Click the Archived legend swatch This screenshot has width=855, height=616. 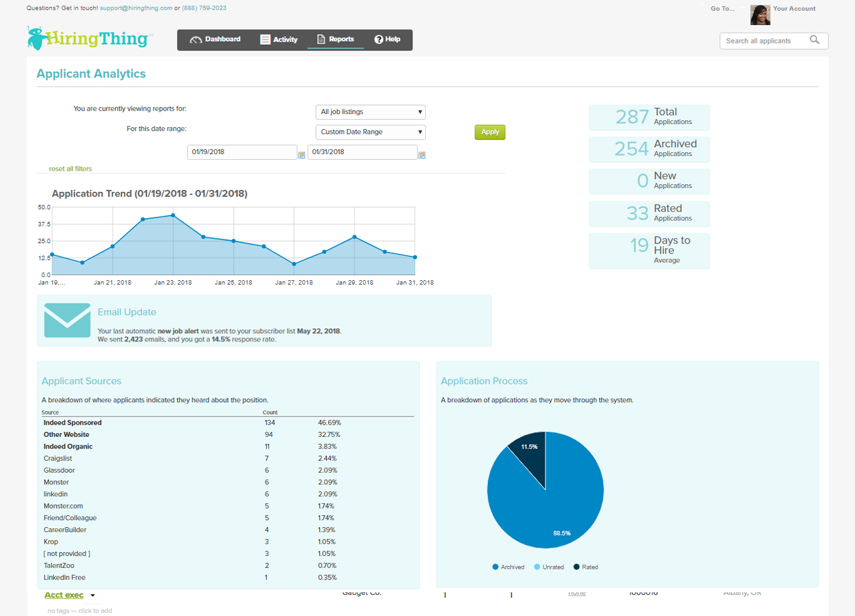tap(496, 567)
